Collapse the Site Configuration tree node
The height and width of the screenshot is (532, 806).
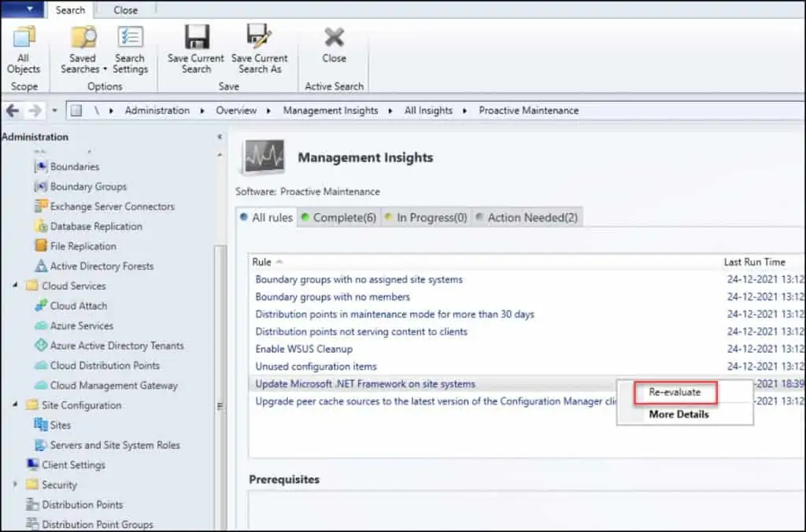(x=16, y=405)
